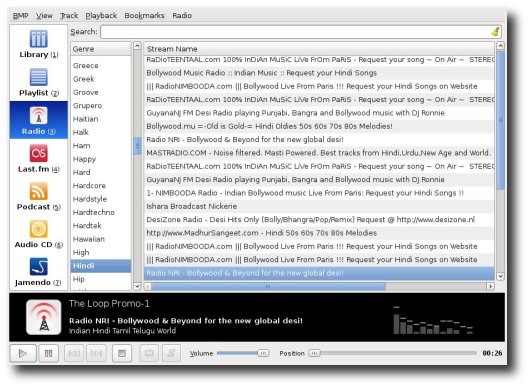This screenshot has height=388, width=530.
Task: Click the Volume slider handle
Action: [x=263, y=353]
